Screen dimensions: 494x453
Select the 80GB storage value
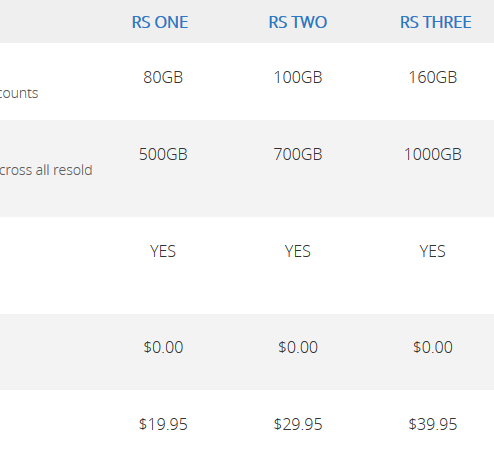(163, 77)
